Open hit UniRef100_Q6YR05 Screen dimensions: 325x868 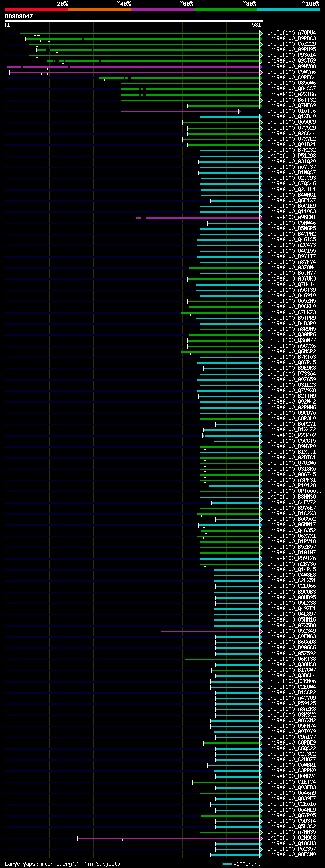pos(291,816)
